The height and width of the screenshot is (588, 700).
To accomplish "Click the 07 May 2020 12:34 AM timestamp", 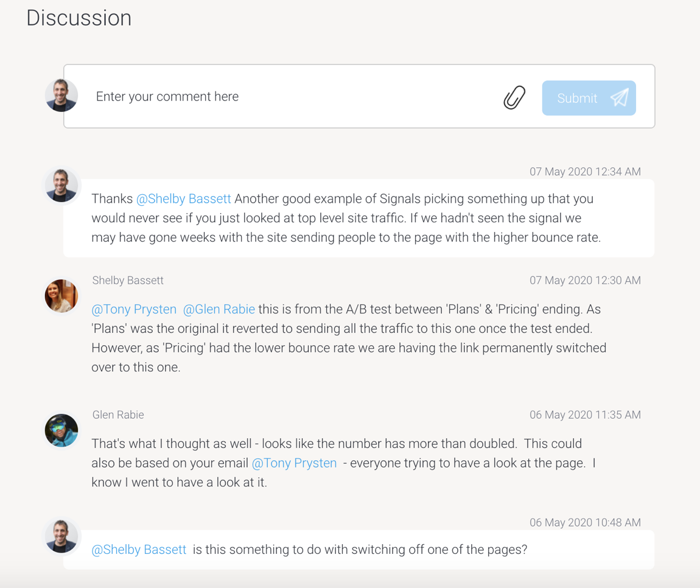I will [585, 172].
